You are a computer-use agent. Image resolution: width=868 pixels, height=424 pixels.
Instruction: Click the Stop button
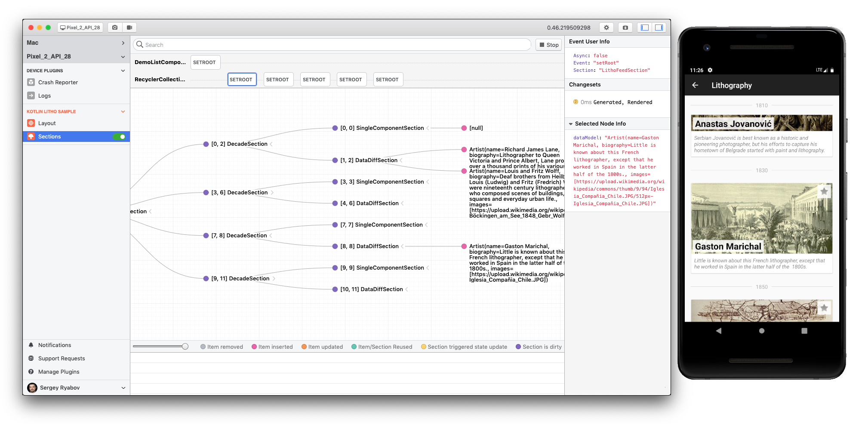548,45
